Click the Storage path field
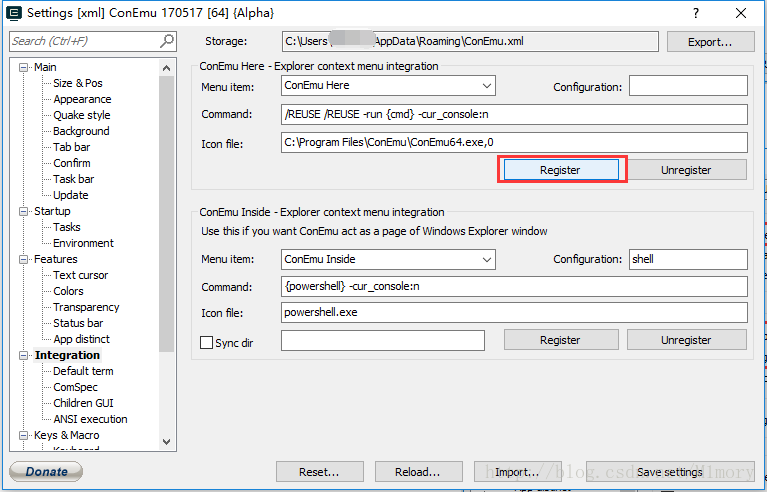The width and height of the screenshot is (767, 492). [470, 42]
